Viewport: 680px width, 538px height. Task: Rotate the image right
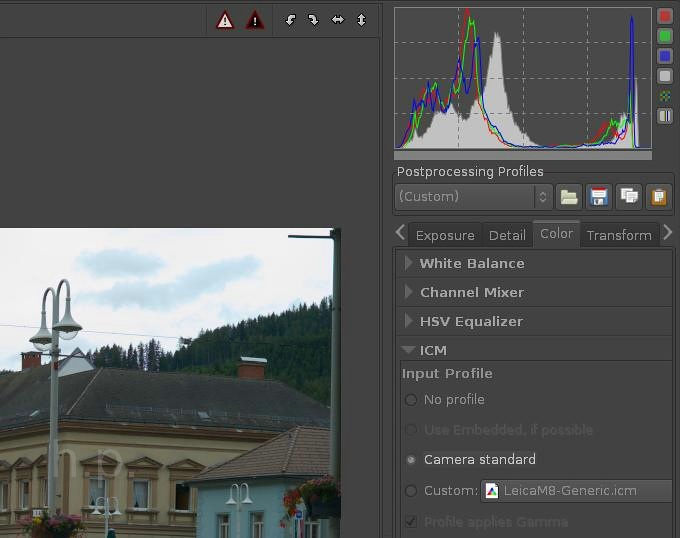point(313,20)
